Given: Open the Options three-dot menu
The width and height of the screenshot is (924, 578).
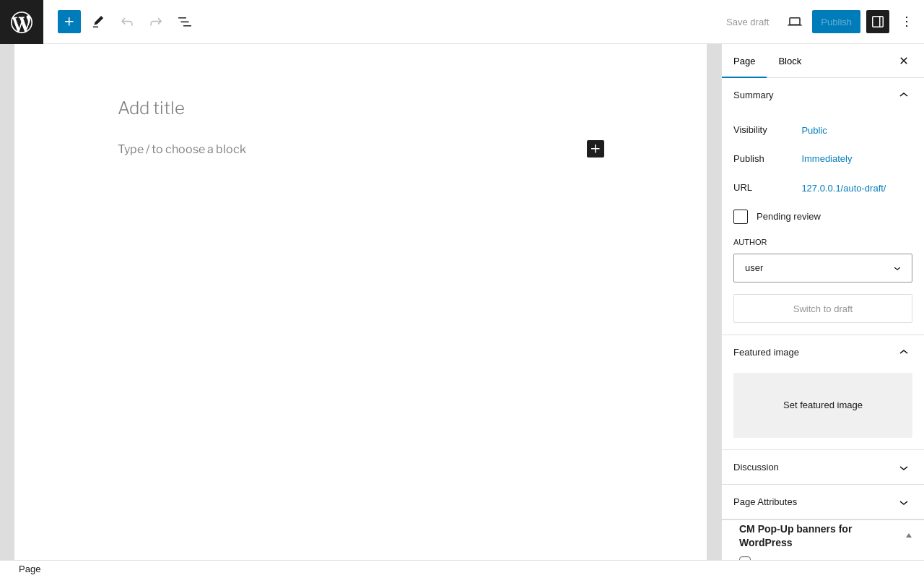Looking at the screenshot, I should click(907, 22).
